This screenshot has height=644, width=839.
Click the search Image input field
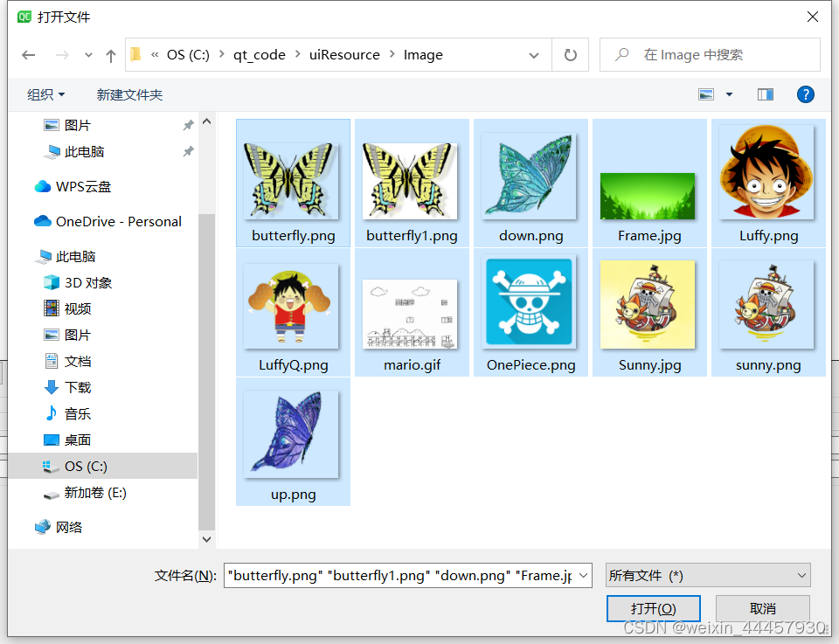pos(710,54)
